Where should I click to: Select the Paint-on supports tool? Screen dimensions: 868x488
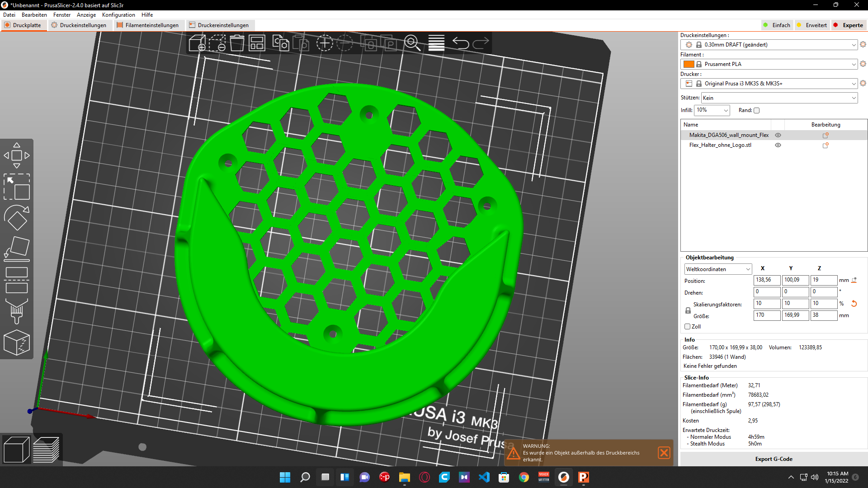(17, 311)
